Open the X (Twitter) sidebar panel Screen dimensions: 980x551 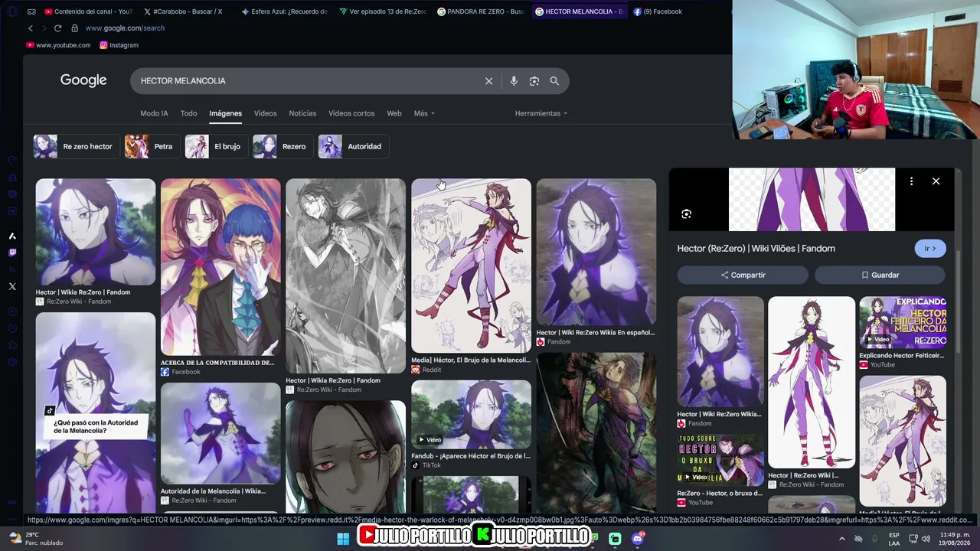pyautogui.click(x=12, y=286)
